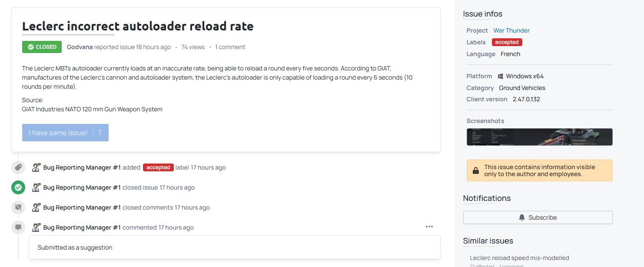The image size is (644, 267).
Task: Click the comment bubble timeline icon
Action: pos(18,227)
